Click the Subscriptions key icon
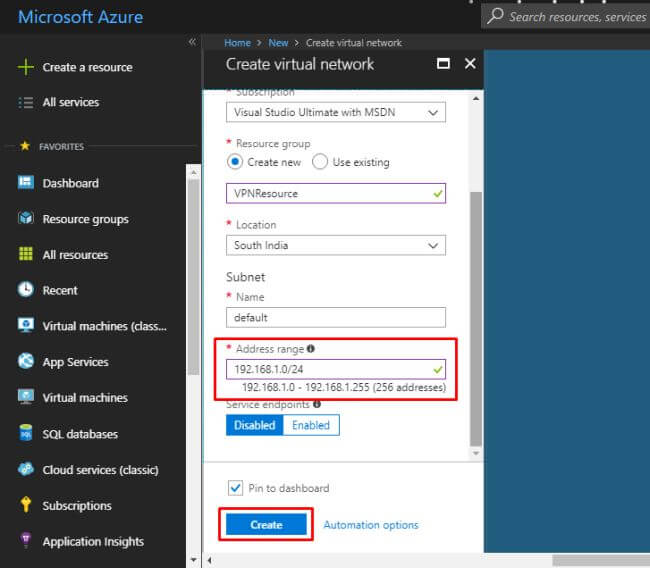The image size is (650, 568). 26,505
